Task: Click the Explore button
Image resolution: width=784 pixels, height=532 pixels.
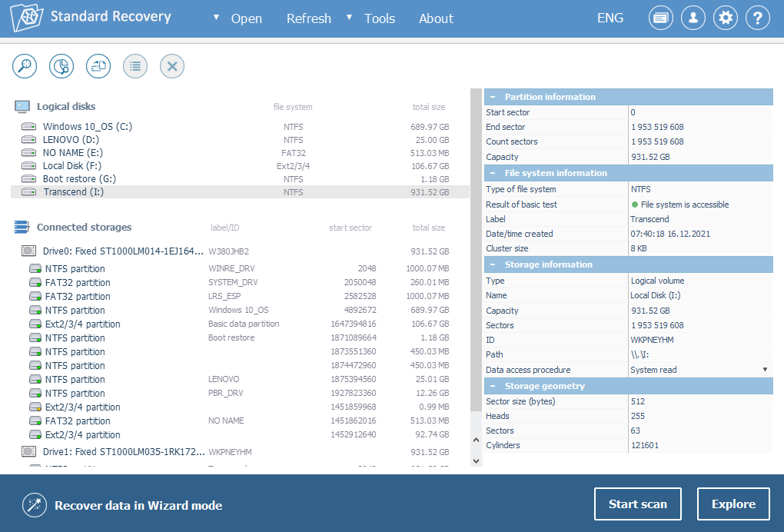Action: [733, 504]
